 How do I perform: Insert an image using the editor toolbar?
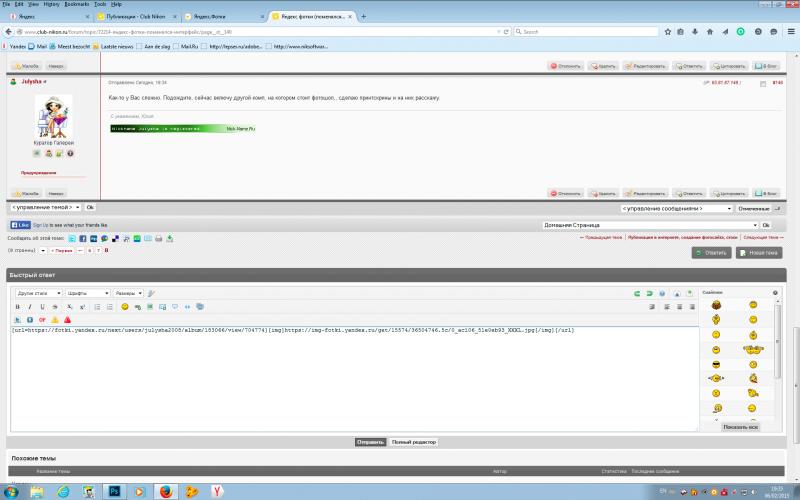150,307
